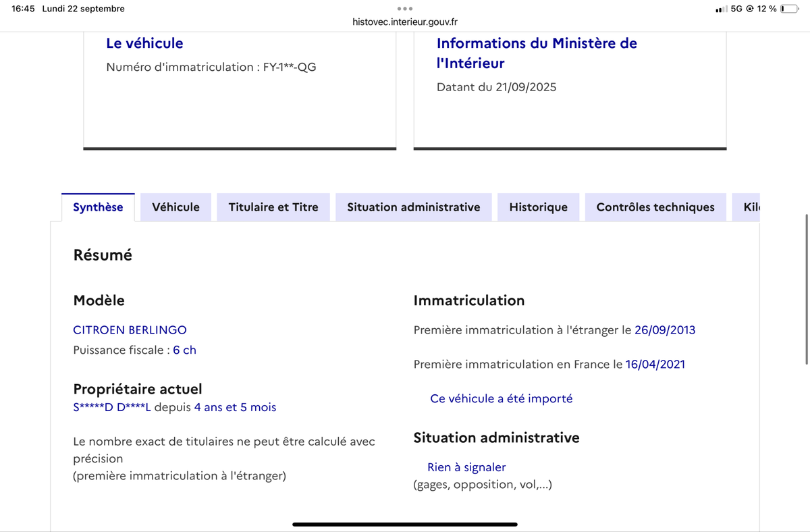810x532 pixels.
Task: Click the Rien à signaler status link
Action: (466, 467)
